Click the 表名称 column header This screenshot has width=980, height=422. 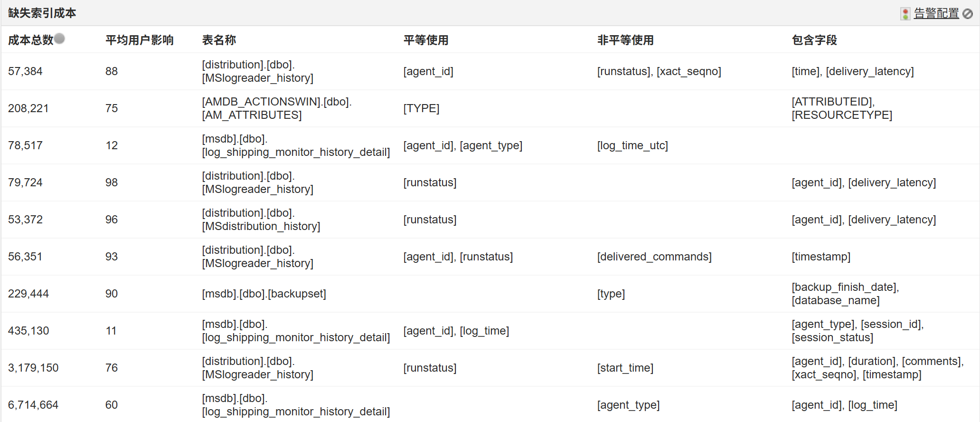click(219, 40)
